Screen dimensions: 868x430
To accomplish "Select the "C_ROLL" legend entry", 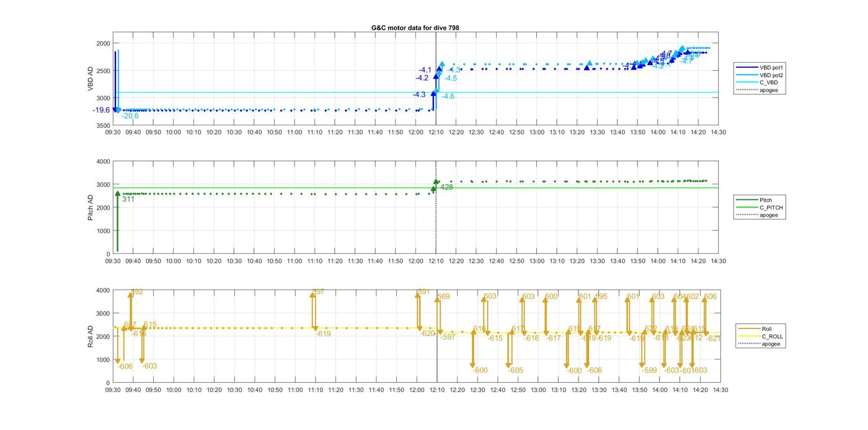I will [x=759, y=336].
